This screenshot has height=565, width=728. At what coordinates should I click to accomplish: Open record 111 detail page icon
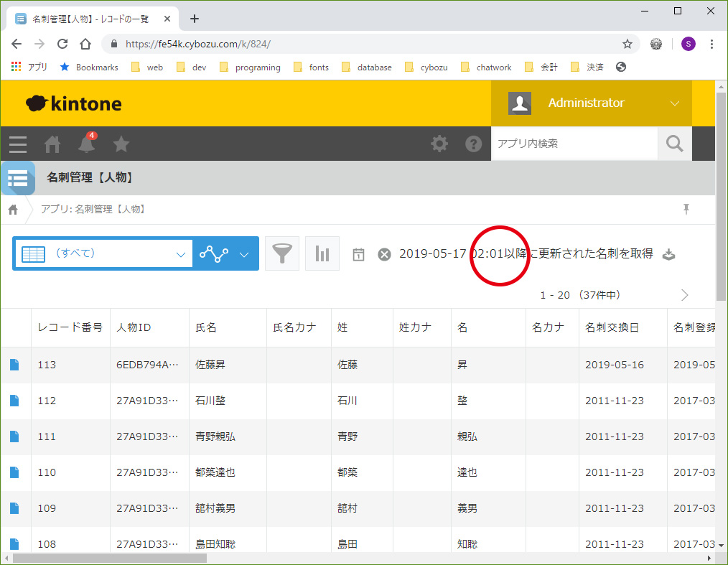(x=15, y=436)
